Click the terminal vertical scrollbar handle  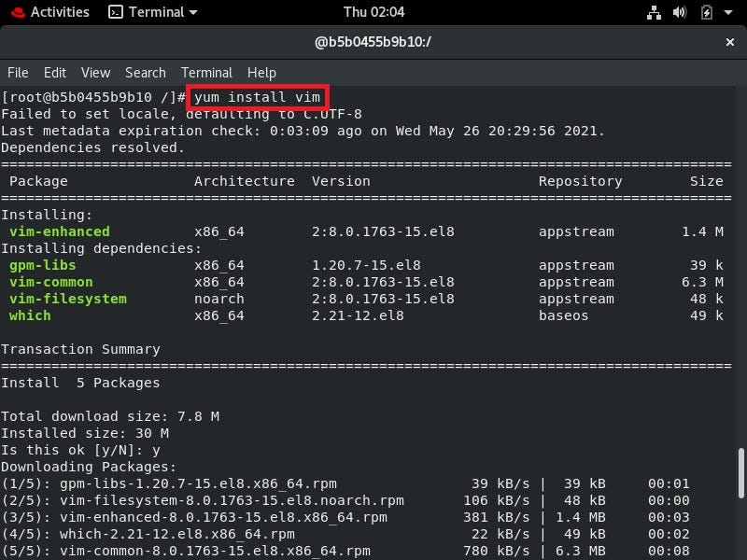point(740,473)
